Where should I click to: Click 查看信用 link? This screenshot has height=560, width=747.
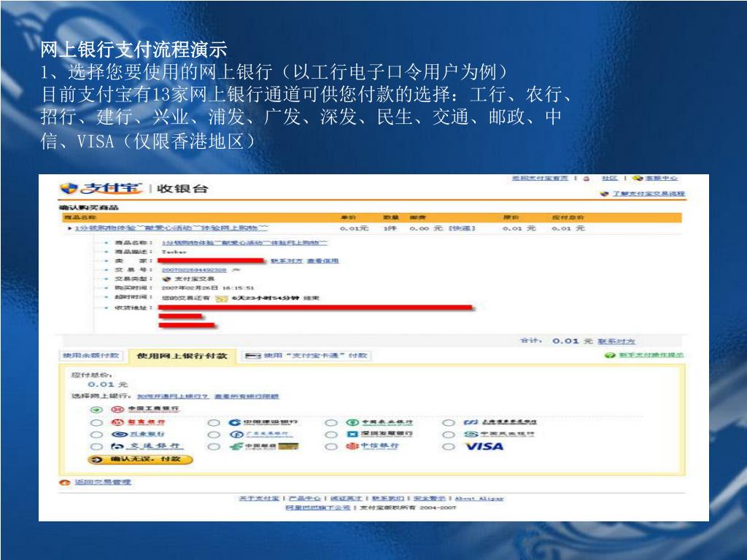[x=322, y=261]
